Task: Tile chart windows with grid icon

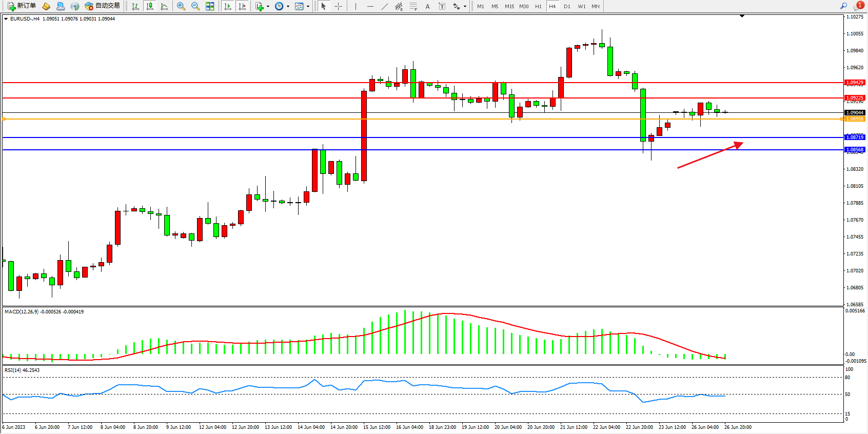Action: (x=210, y=6)
